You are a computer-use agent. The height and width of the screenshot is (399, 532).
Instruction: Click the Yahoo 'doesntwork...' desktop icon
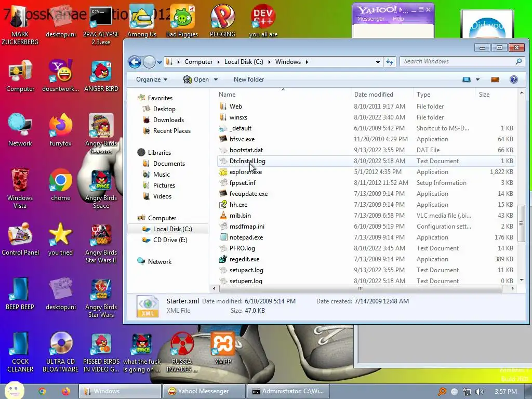point(60,76)
